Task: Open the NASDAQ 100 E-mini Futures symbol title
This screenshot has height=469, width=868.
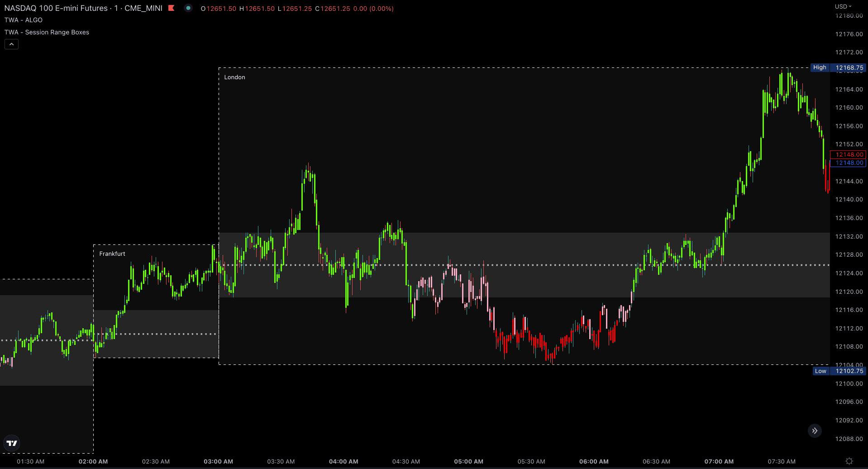Action: 83,8
